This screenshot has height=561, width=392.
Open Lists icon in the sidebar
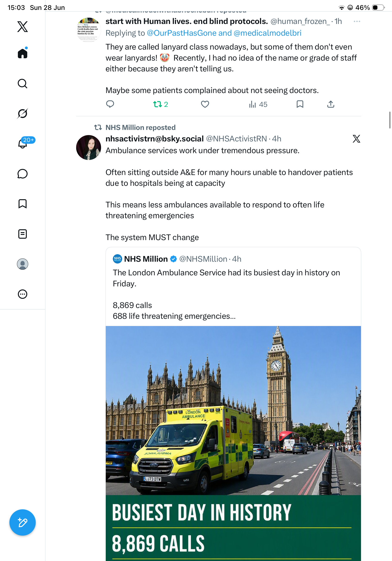(23, 234)
